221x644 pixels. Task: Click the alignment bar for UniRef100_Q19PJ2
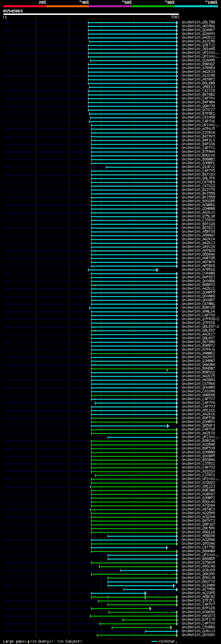pyautogui.click(x=142, y=167)
